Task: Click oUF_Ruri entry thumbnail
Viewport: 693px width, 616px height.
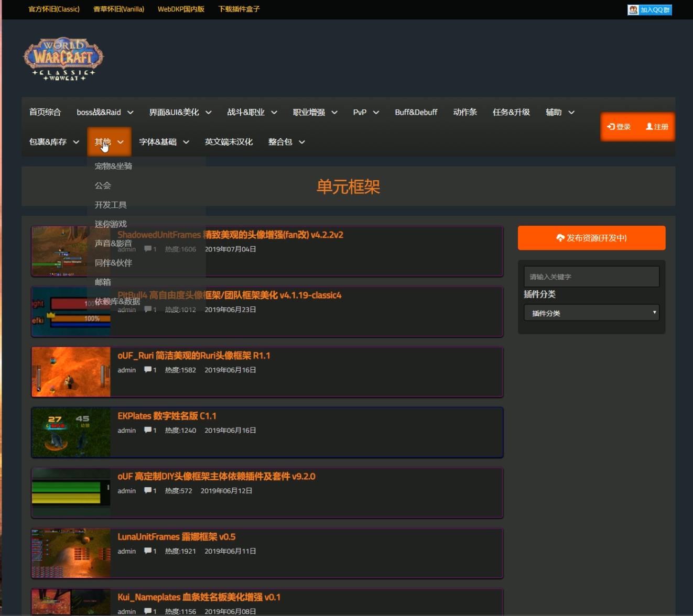Action: [x=71, y=371]
